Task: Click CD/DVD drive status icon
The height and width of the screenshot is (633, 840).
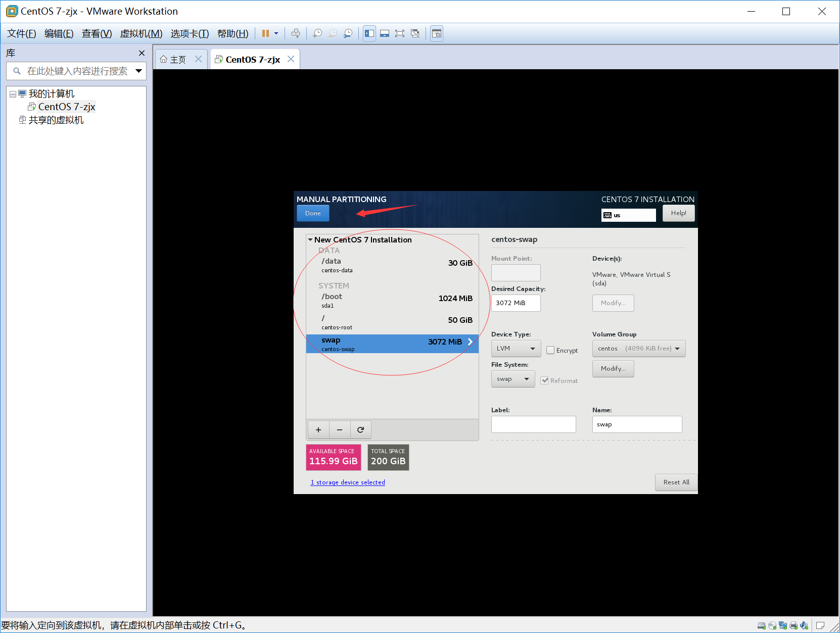Action: coord(772,625)
